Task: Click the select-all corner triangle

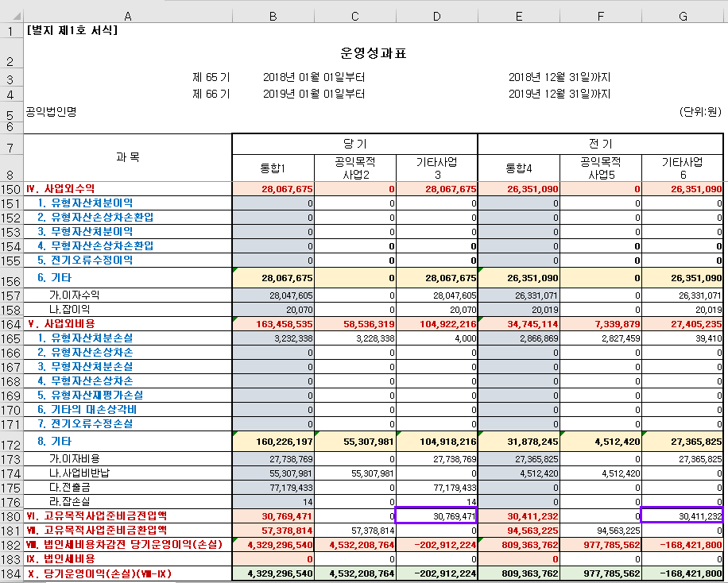Action: click(11, 15)
